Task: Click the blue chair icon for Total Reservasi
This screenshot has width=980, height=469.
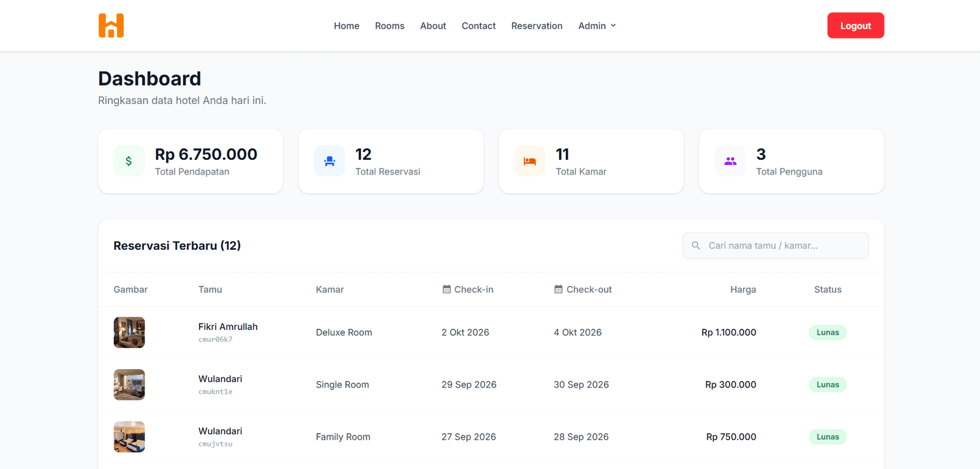Action: pyautogui.click(x=330, y=161)
